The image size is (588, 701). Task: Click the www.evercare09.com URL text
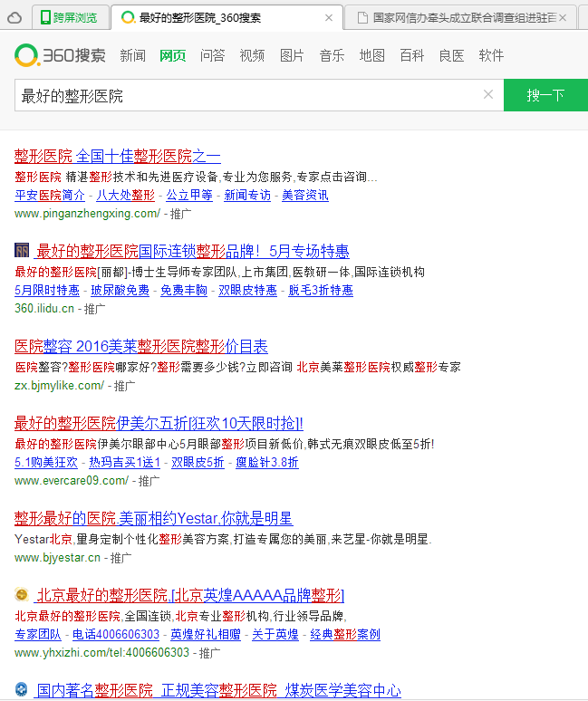pyautogui.click(x=72, y=481)
